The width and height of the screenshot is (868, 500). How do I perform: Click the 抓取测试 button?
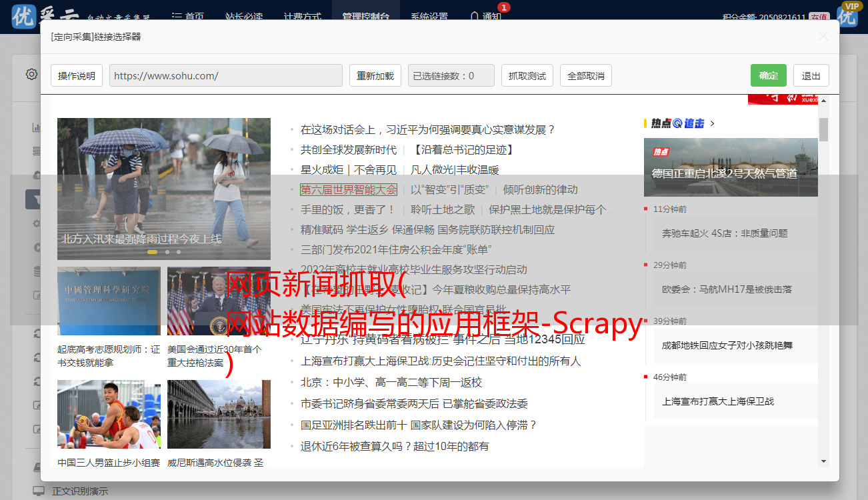coord(527,75)
